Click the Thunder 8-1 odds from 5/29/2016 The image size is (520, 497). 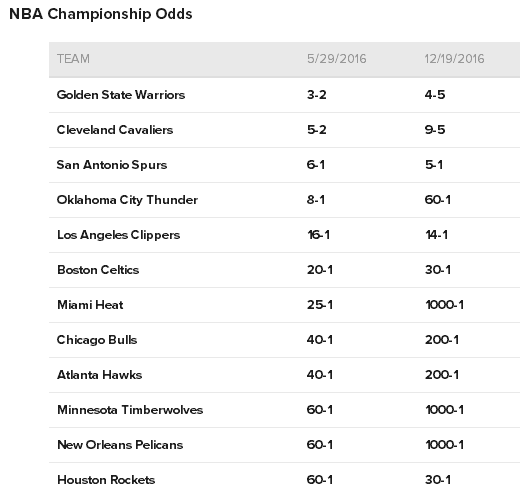tap(316, 200)
